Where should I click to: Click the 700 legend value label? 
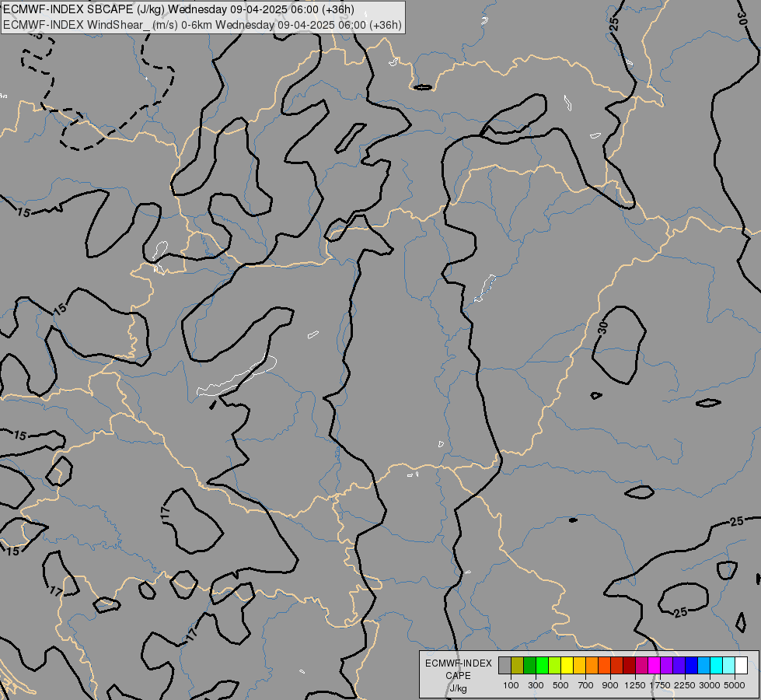(x=586, y=685)
